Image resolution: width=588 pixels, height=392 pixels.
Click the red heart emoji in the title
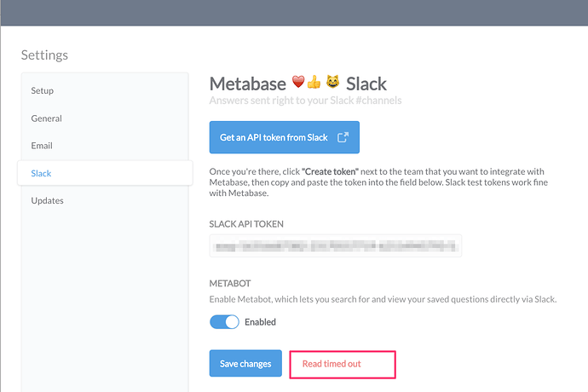[298, 82]
